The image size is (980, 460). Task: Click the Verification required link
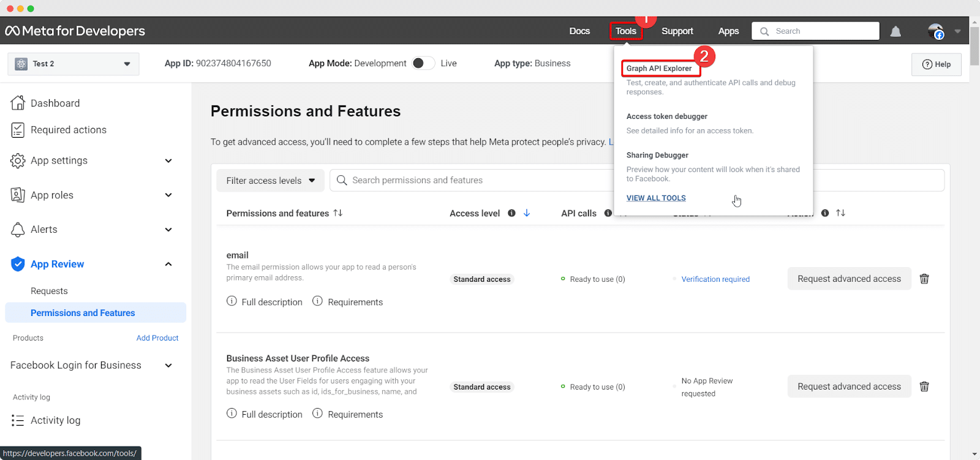coord(715,279)
